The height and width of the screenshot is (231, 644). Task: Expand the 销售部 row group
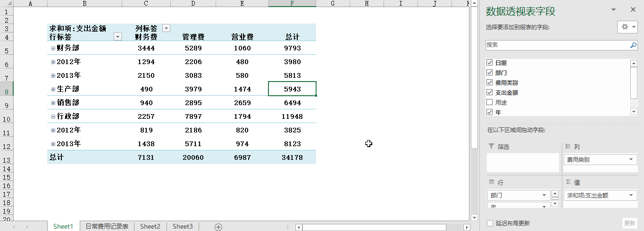coord(53,103)
